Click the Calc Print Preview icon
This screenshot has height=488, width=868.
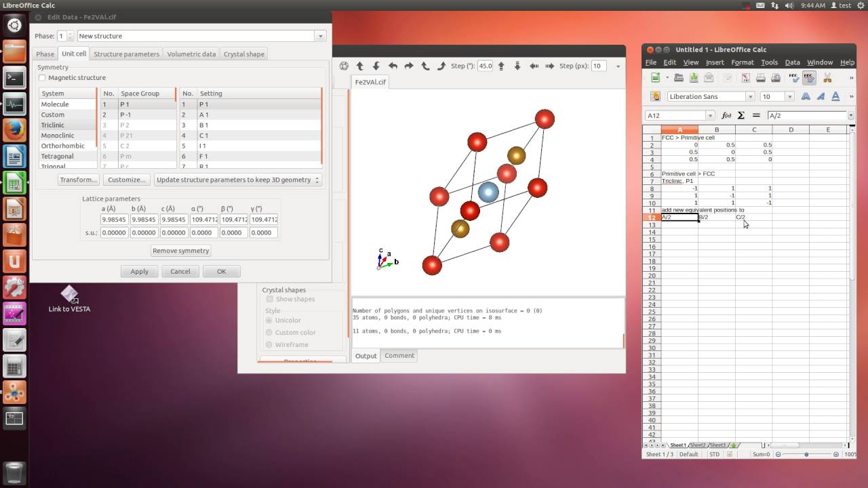tap(775, 78)
